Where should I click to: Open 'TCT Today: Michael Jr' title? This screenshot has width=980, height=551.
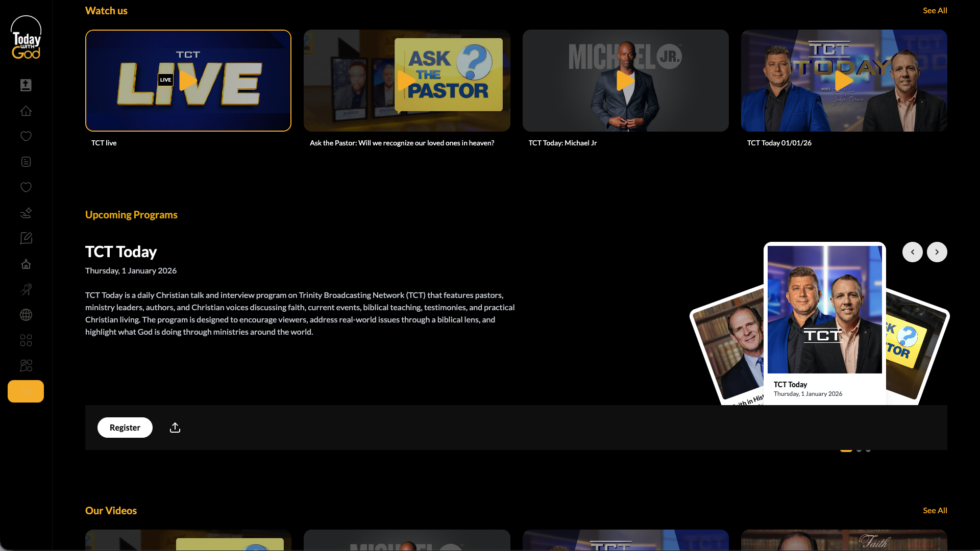[562, 143]
